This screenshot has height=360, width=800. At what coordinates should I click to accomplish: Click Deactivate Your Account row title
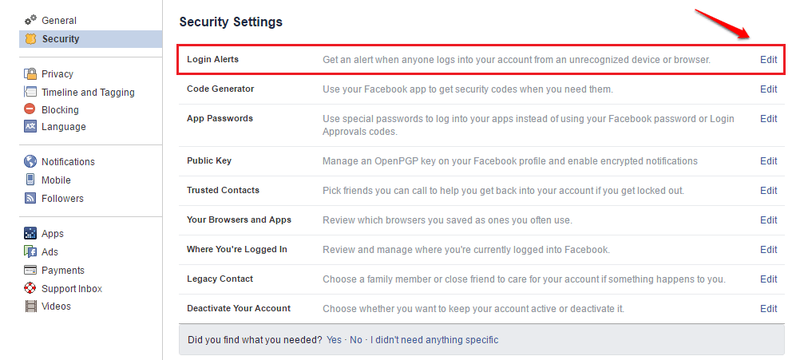click(238, 308)
